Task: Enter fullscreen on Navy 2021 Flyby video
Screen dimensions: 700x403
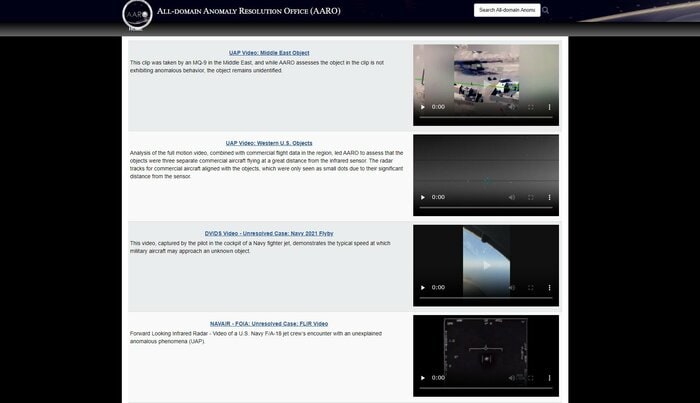Action: [x=530, y=287]
